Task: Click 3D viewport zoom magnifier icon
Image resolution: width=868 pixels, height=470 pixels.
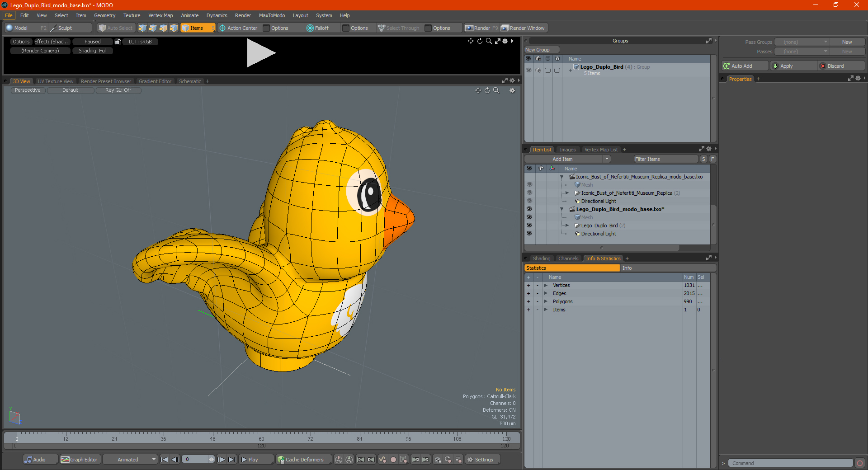Action: click(x=496, y=90)
